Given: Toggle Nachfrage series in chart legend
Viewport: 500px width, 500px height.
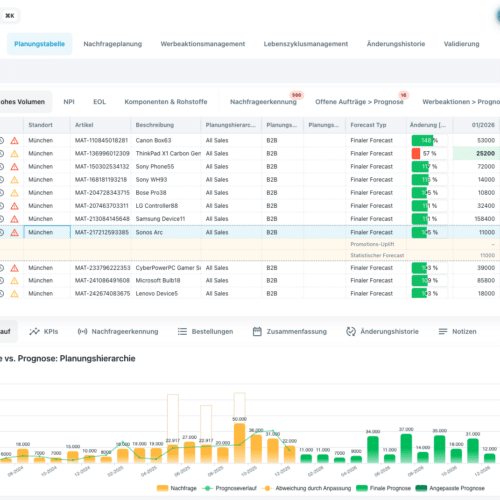Looking at the screenshot, I should (177, 488).
